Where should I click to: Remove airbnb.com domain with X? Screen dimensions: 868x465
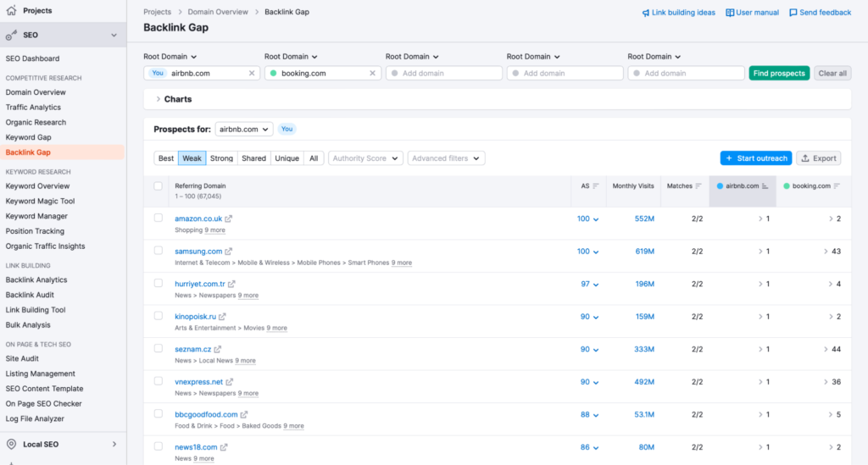[251, 73]
